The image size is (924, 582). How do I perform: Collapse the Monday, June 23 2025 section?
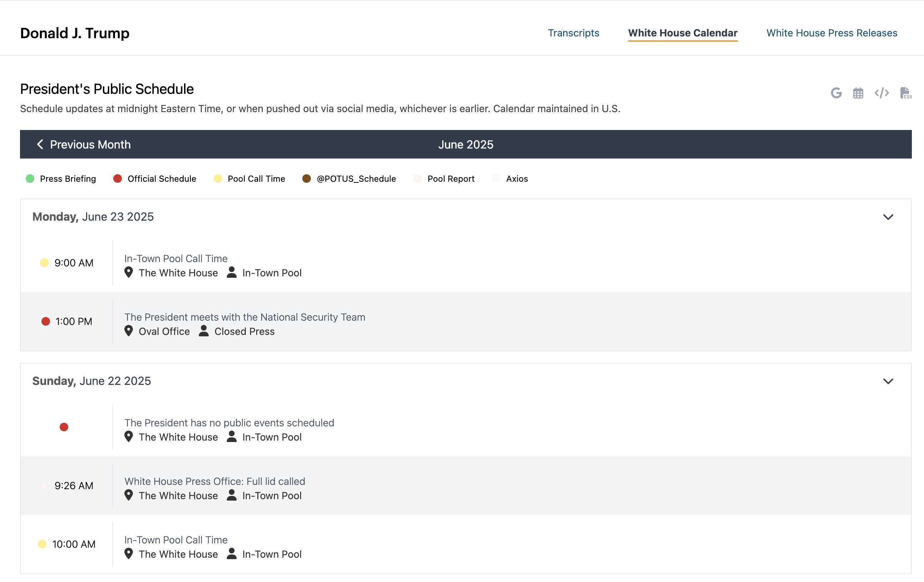click(x=888, y=217)
